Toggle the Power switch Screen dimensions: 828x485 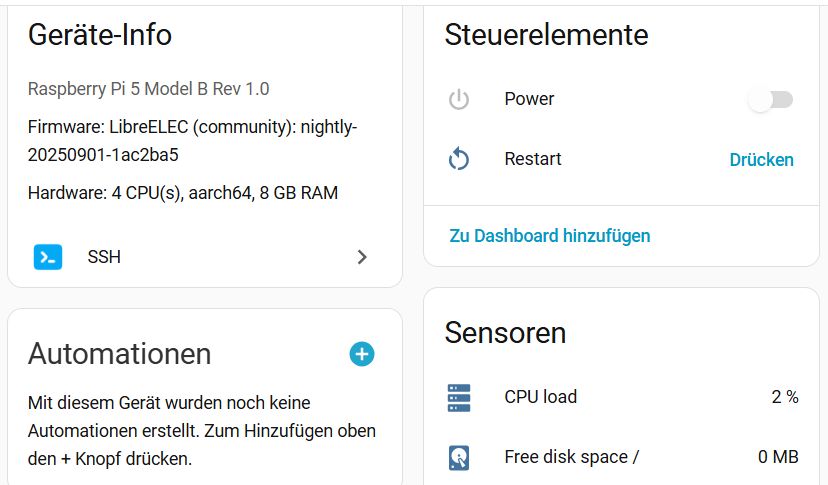[771, 99]
